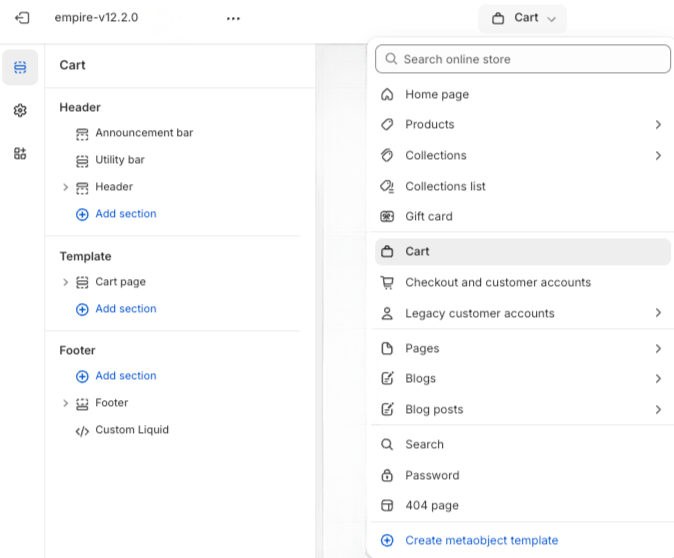This screenshot has width=674, height=558.
Task: Click the Home page house icon
Action: 387,94
